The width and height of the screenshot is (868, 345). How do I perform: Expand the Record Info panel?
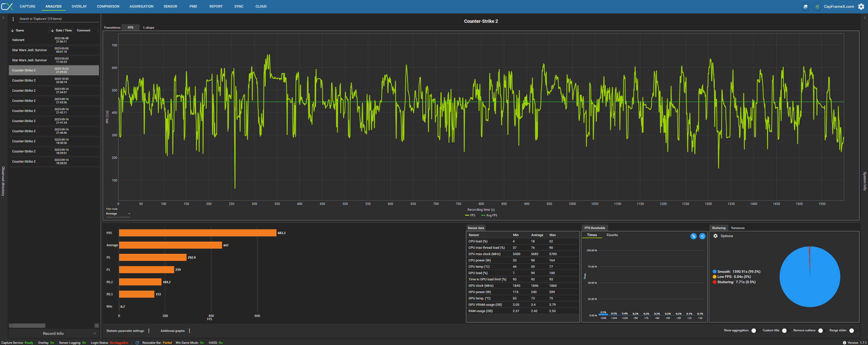tap(54, 334)
